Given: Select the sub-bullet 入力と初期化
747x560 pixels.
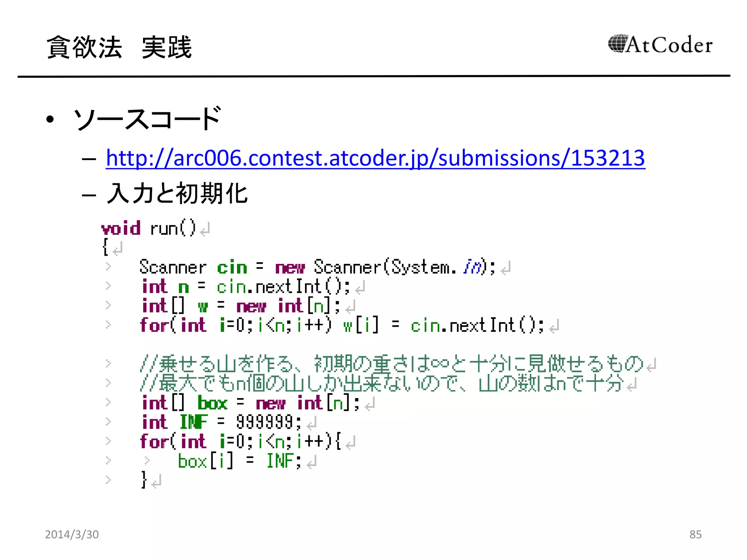Looking at the screenshot, I should [x=177, y=193].
